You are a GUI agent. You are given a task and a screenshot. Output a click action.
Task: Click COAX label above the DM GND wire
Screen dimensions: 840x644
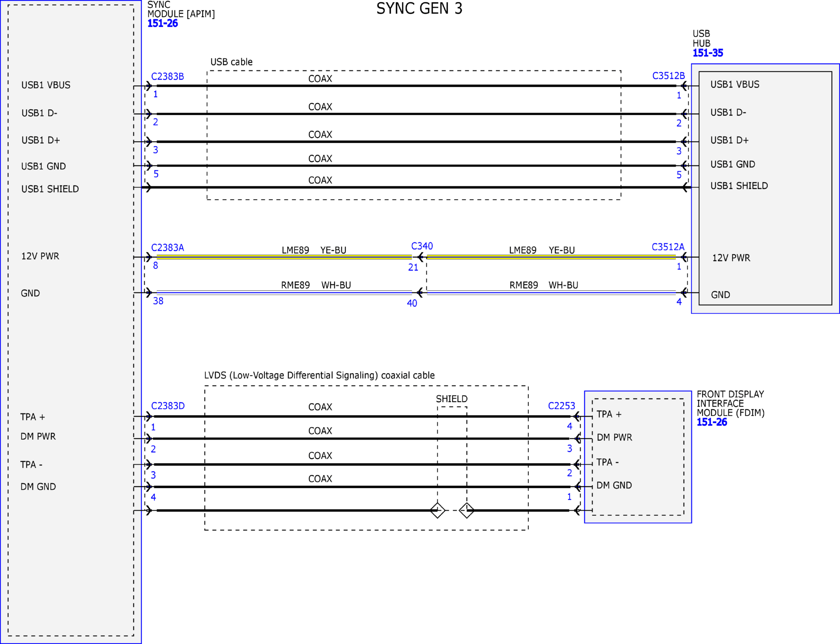point(320,479)
